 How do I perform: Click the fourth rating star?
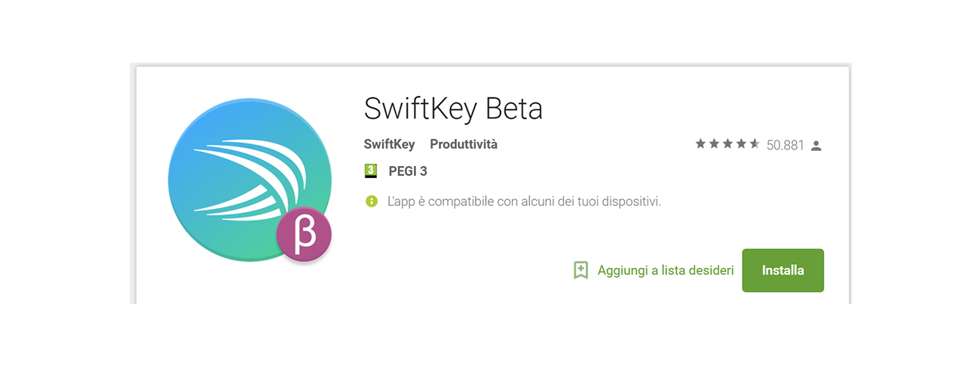tap(742, 144)
